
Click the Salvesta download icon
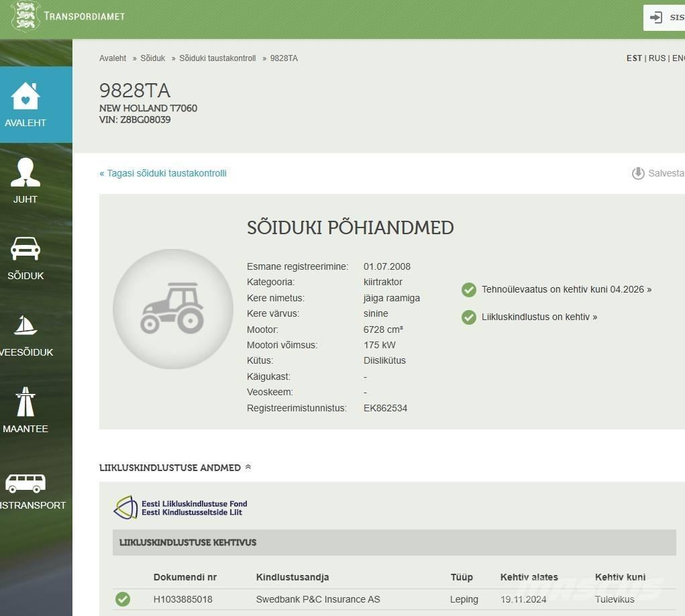pyautogui.click(x=638, y=173)
